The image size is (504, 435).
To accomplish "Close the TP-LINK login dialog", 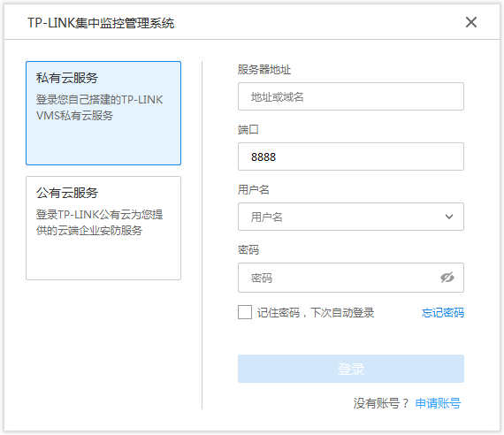I will (471, 22).
